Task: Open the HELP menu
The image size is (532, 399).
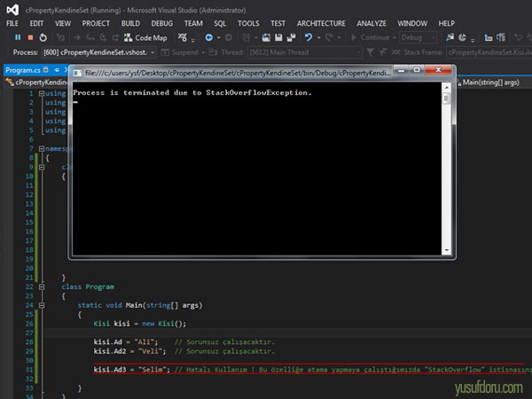Action: point(447,23)
